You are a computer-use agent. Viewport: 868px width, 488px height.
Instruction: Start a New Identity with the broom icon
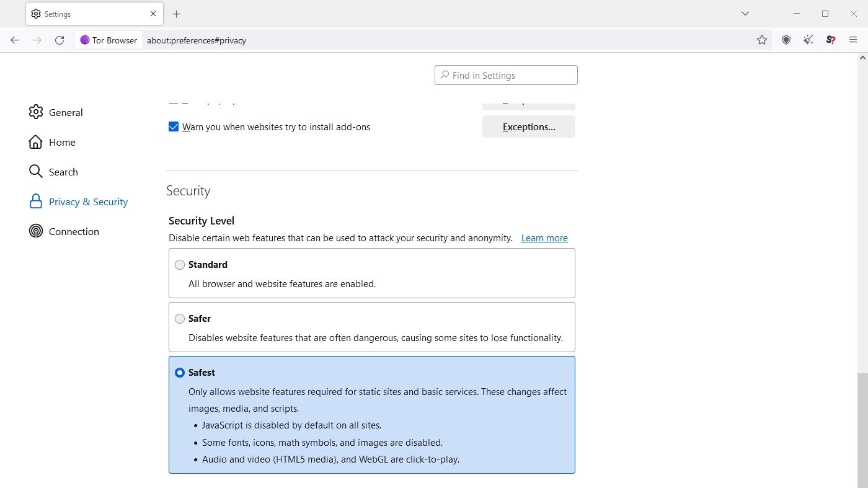click(808, 40)
